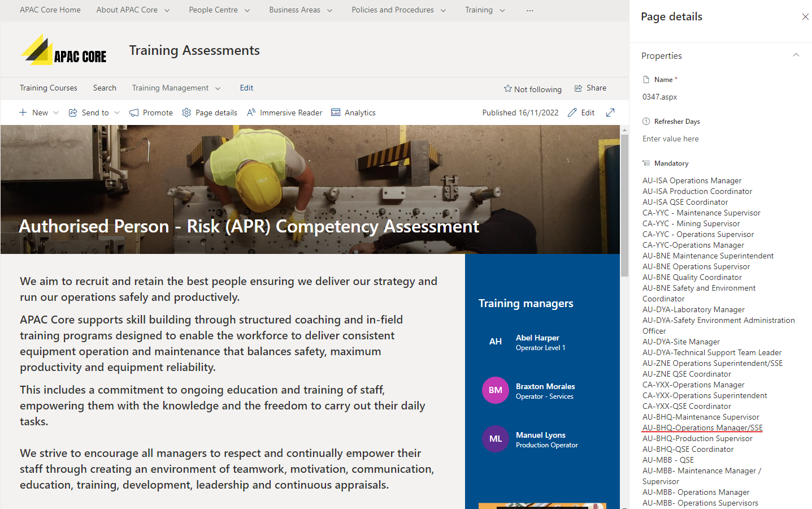Open Training Courses tab
The image size is (812, 509).
[49, 88]
